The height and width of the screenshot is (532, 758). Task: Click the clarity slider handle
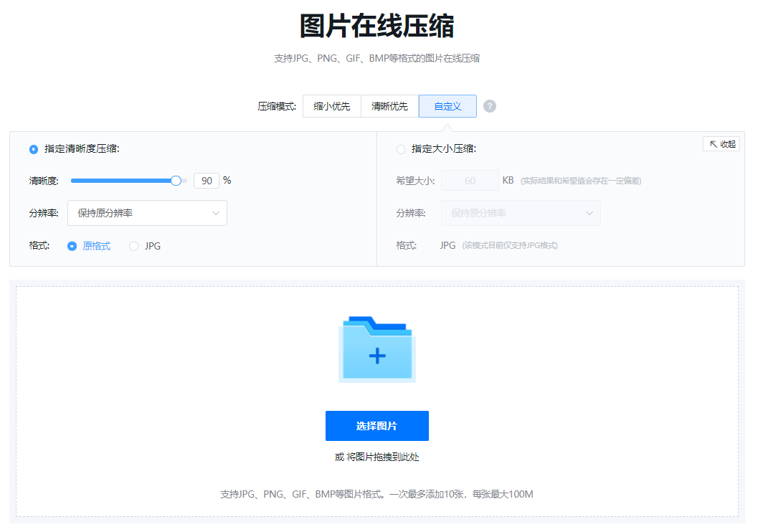pyautogui.click(x=175, y=180)
